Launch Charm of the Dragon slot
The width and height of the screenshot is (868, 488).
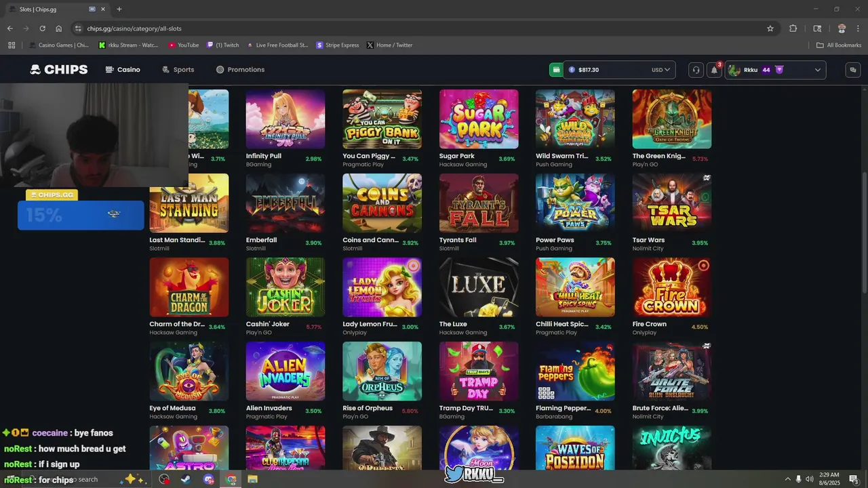coord(189,287)
